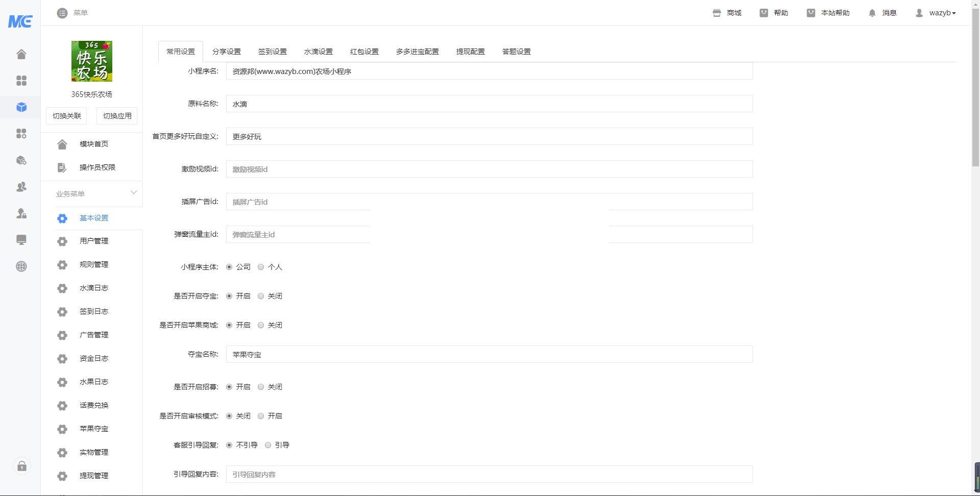The height and width of the screenshot is (496, 980).
Task: Click the 消息 bell icon
Action: [x=872, y=13]
